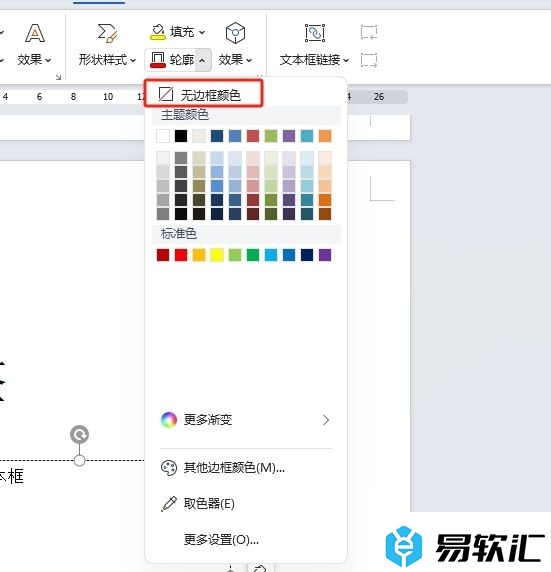Pick the navy standard color swatch
The image size is (551, 572).
[307, 255]
